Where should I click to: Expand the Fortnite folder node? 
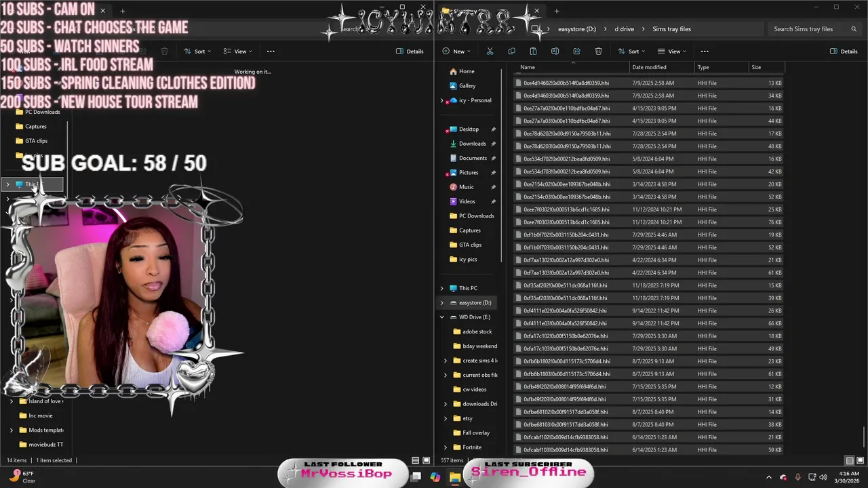click(446, 447)
